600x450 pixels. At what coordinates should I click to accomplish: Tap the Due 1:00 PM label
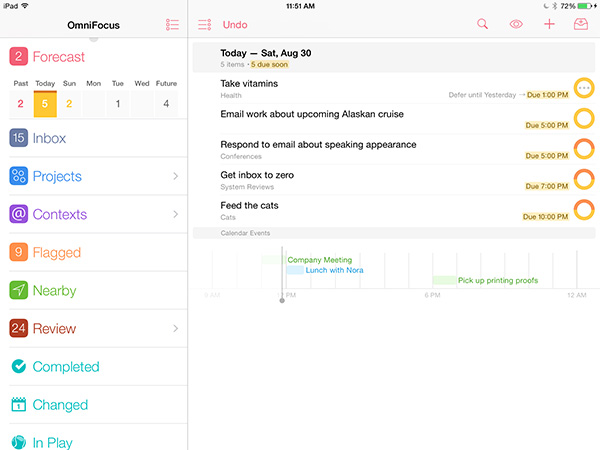(547, 95)
